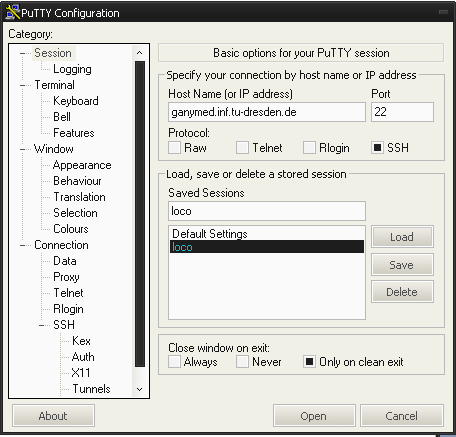Open the Behaviour category

click(x=77, y=181)
